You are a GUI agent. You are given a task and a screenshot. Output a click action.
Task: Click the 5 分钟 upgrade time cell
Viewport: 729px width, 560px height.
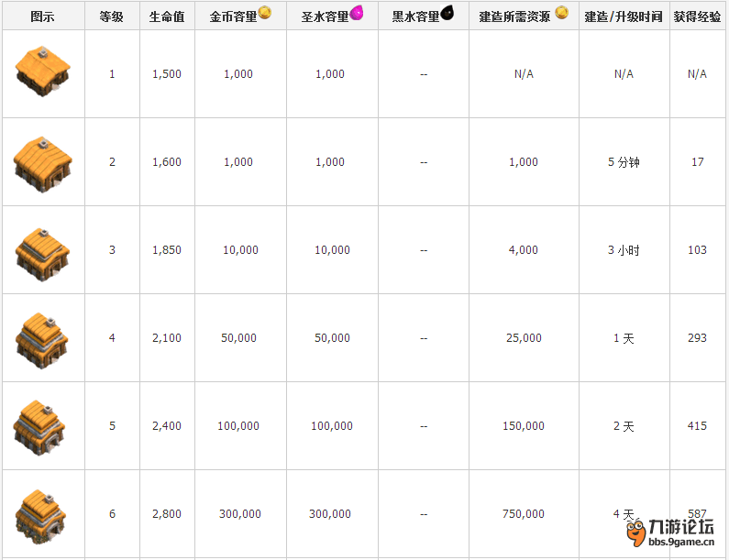pyautogui.click(x=624, y=161)
